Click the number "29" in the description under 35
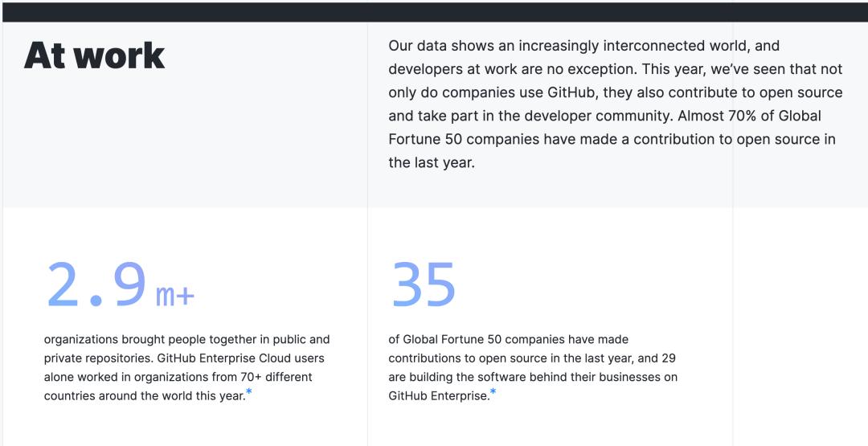Screen dimensions: 868x446 point(669,358)
